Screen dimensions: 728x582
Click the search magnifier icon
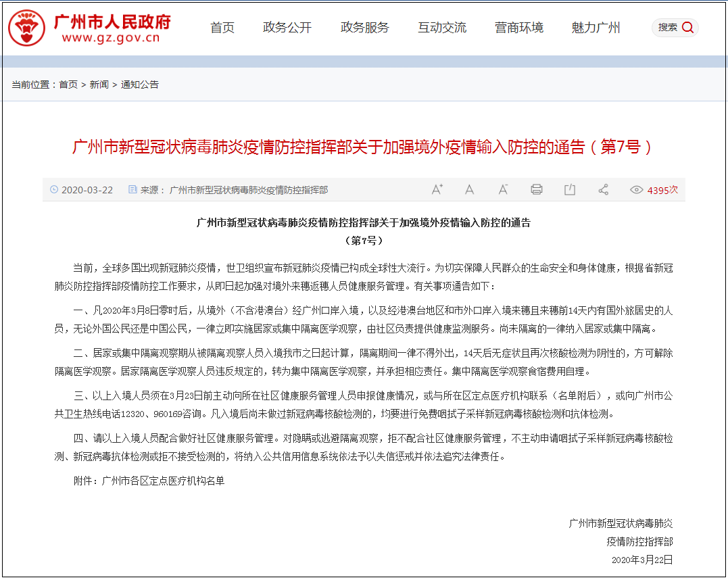click(x=687, y=28)
